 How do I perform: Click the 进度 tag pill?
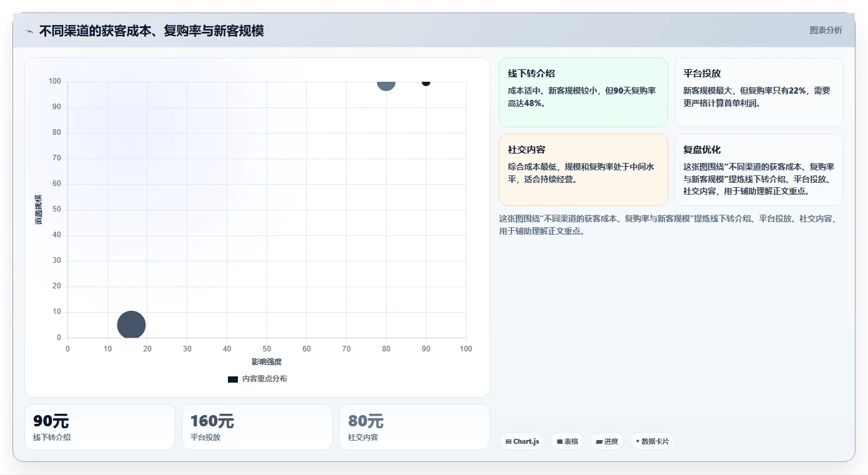(x=606, y=441)
